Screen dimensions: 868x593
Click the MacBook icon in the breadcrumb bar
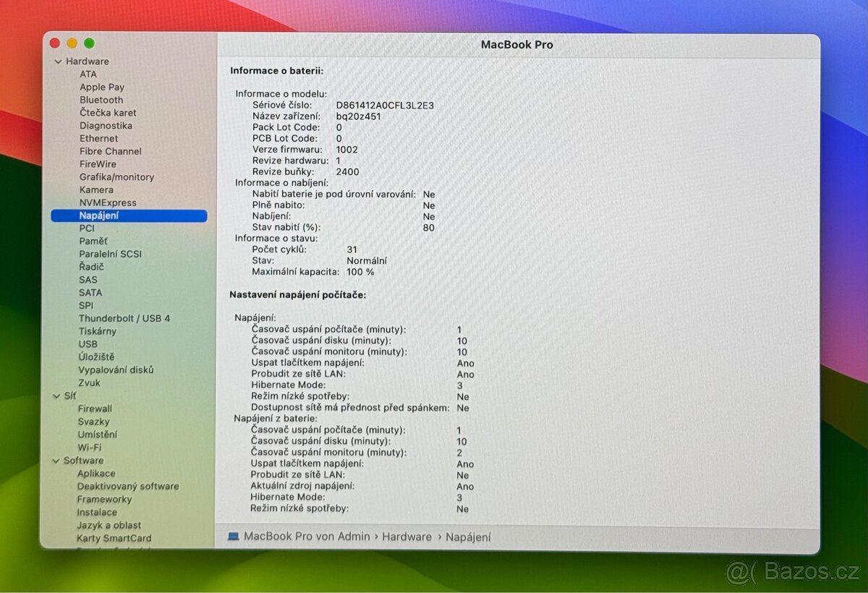233,536
